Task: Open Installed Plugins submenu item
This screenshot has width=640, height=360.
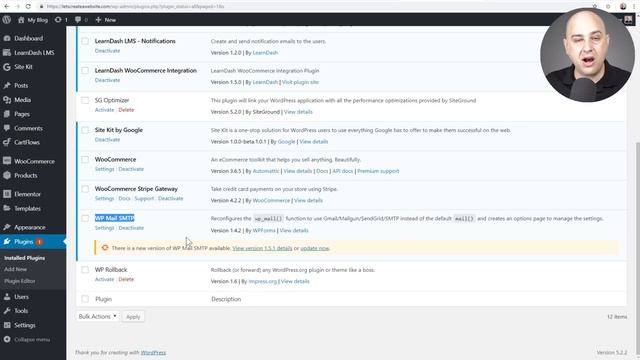Action: click(24, 258)
